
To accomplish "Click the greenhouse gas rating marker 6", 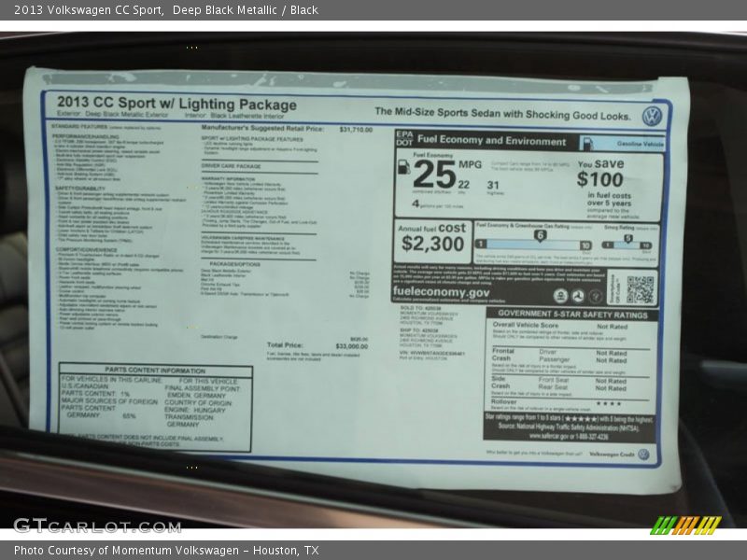I will point(540,235).
